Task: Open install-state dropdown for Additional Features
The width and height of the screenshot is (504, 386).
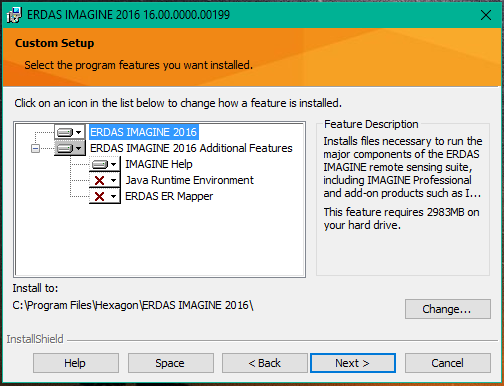Action: [x=70, y=148]
